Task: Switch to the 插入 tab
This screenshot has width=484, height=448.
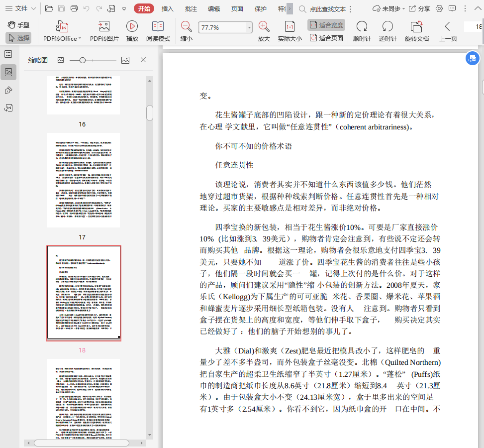Action: point(167,8)
